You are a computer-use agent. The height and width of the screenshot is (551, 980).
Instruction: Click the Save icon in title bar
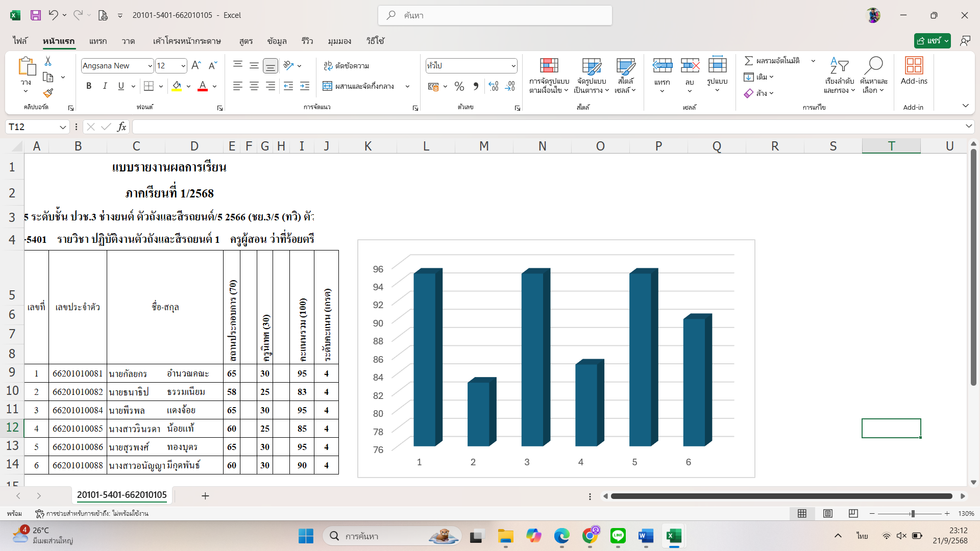(36, 15)
